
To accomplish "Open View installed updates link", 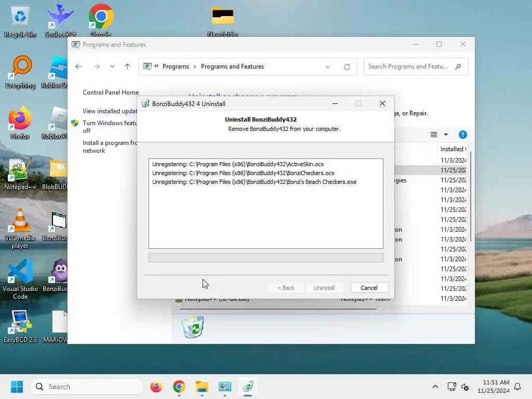I will click(110, 111).
